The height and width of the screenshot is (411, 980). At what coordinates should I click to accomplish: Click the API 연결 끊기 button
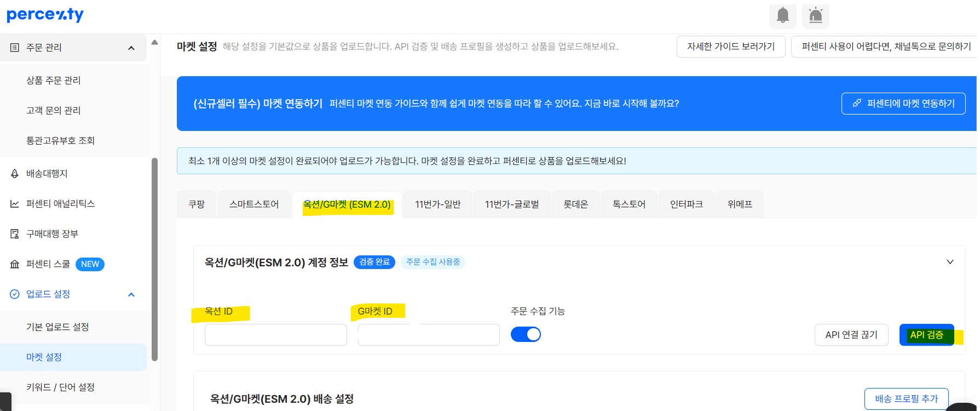(852, 335)
